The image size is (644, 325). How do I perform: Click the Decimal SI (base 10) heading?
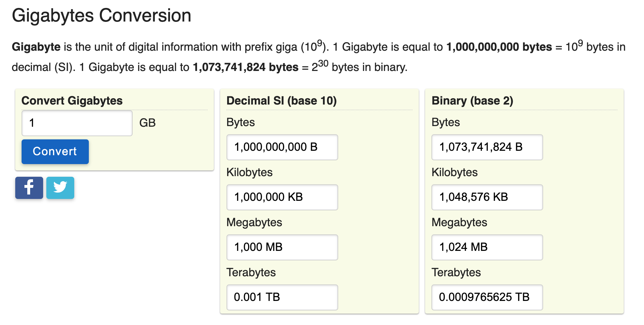[x=281, y=101]
